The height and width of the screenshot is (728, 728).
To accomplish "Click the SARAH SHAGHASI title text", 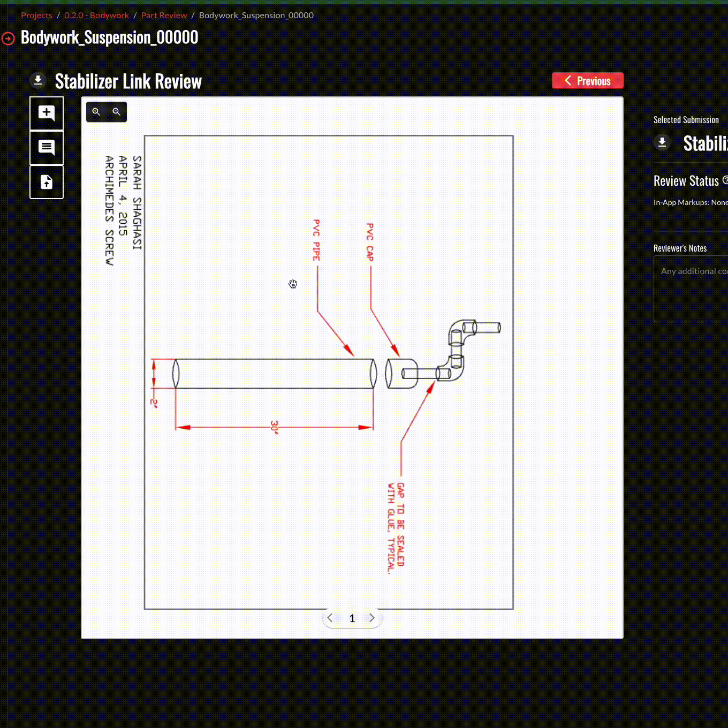I will [137, 202].
